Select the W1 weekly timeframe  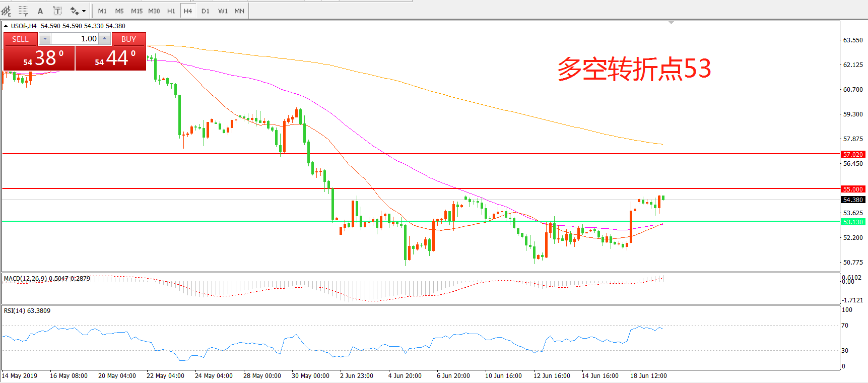223,11
